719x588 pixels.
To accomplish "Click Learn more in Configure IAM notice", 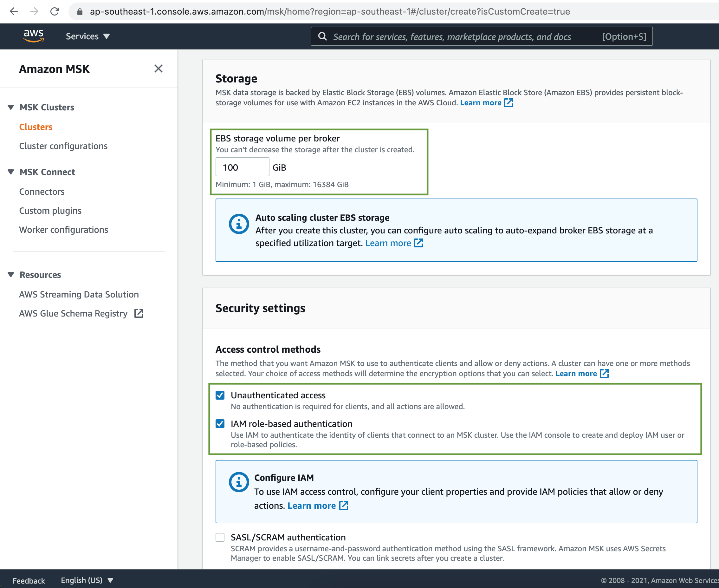I will pyautogui.click(x=312, y=505).
